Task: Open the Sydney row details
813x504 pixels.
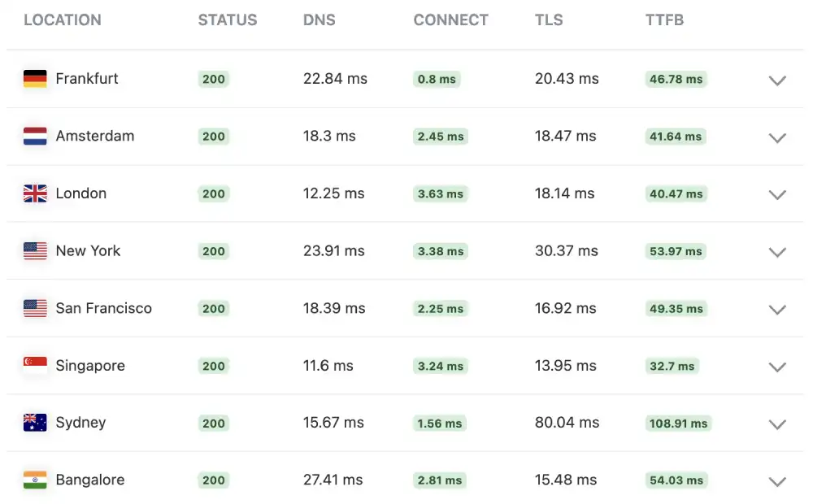Action: [x=777, y=424]
